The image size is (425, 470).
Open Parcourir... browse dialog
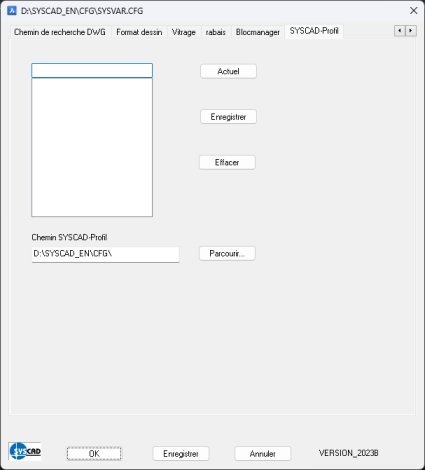[227, 254]
